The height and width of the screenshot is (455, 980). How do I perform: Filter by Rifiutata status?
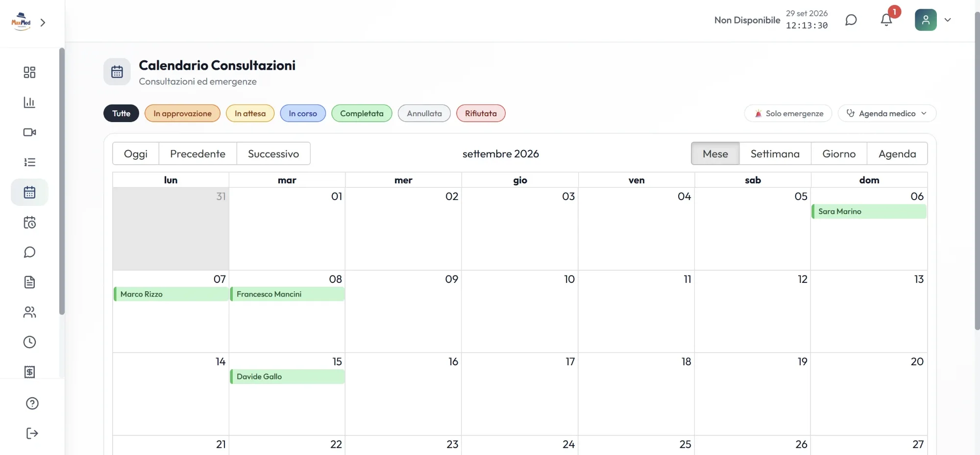click(481, 113)
